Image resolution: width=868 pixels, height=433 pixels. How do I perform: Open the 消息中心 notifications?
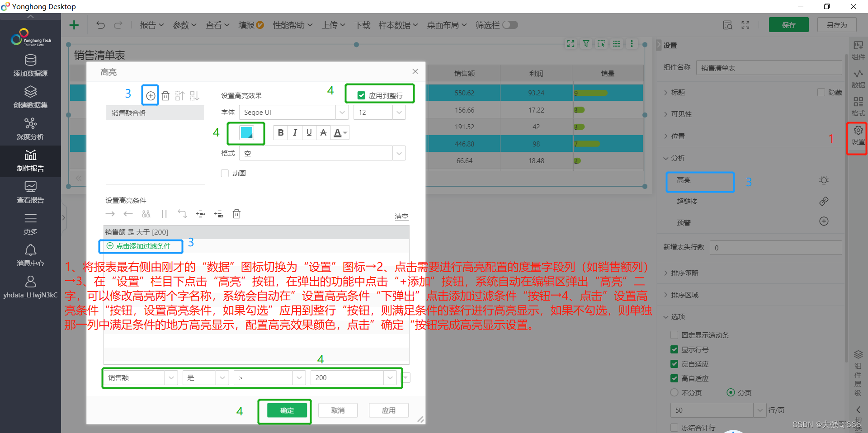pyautogui.click(x=30, y=256)
